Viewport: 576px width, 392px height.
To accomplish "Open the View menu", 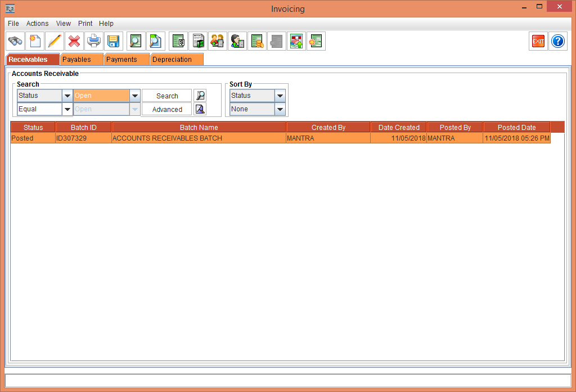I will coord(63,24).
